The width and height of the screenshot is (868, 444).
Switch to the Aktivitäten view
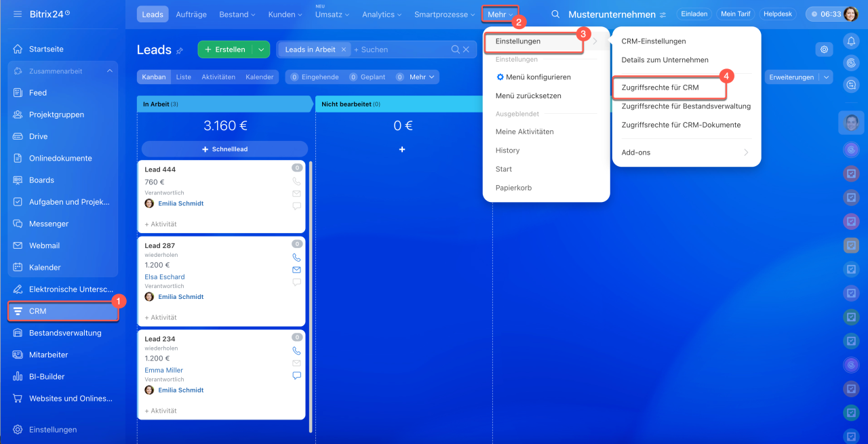coord(218,77)
